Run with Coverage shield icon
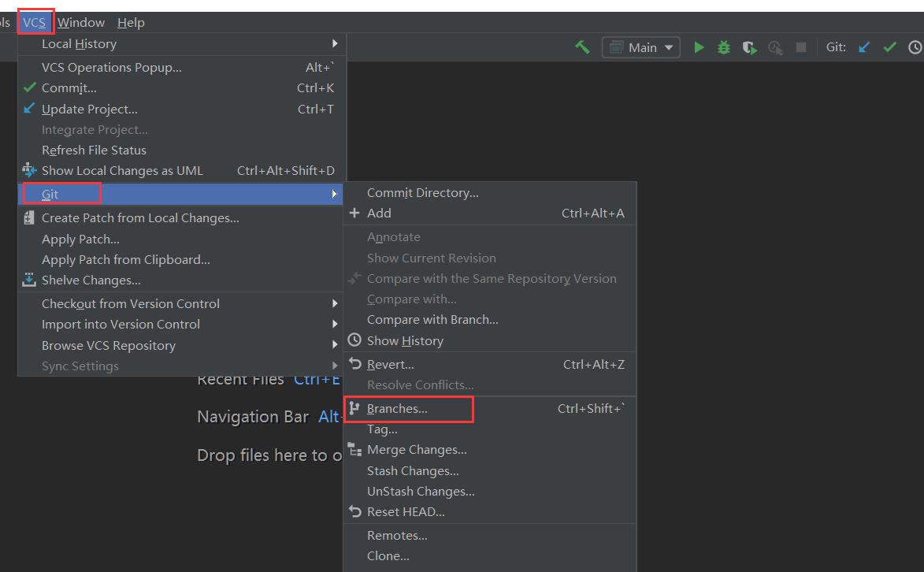Screen dimensions: 924x572 tap(750, 47)
